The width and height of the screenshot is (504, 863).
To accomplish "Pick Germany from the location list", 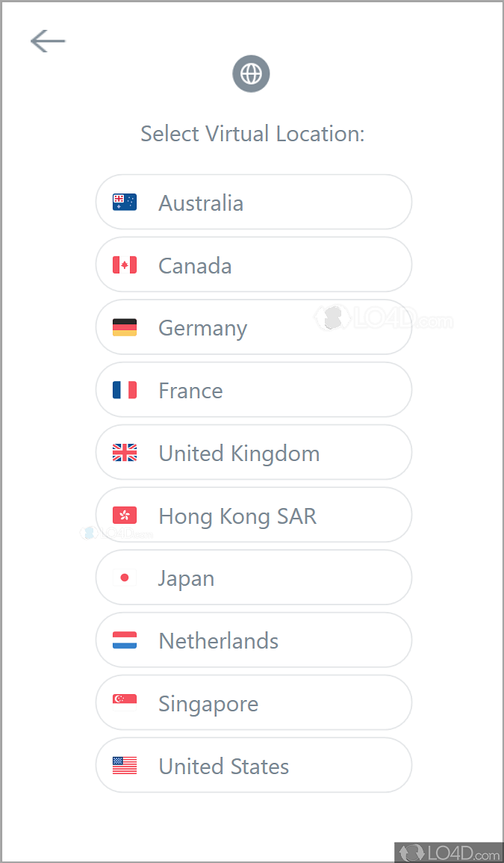I will [254, 328].
